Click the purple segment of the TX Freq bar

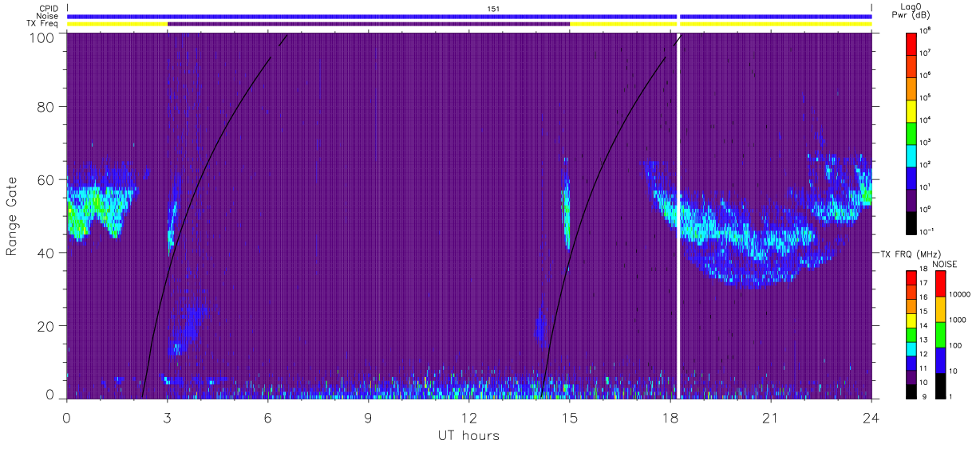(x=369, y=24)
